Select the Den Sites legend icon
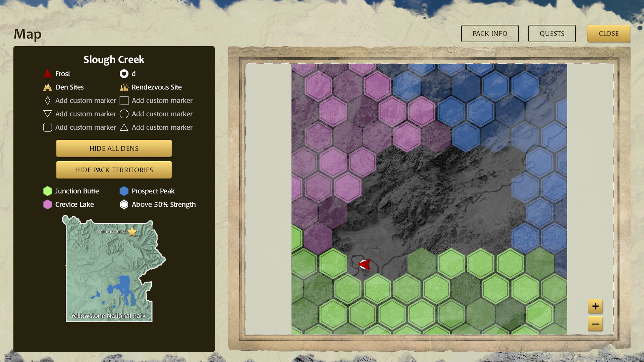Viewport: 644px width, 362px height. [48, 87]
